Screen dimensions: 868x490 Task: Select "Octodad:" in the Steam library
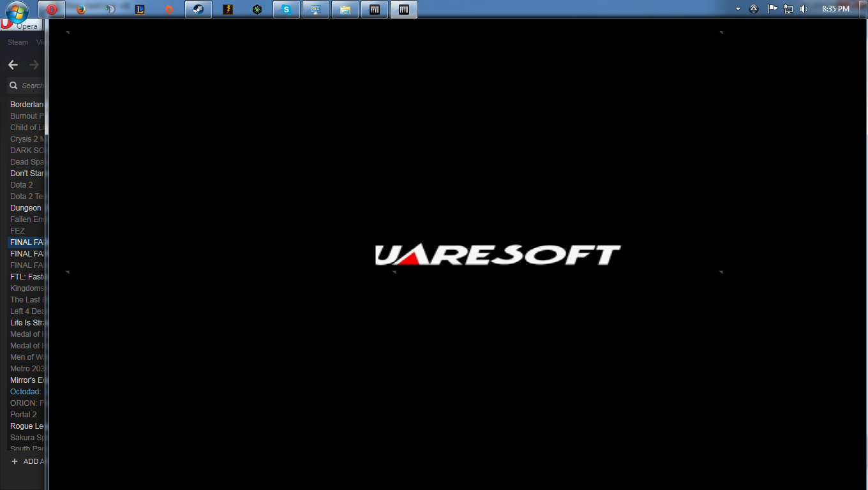click(27, 392)
